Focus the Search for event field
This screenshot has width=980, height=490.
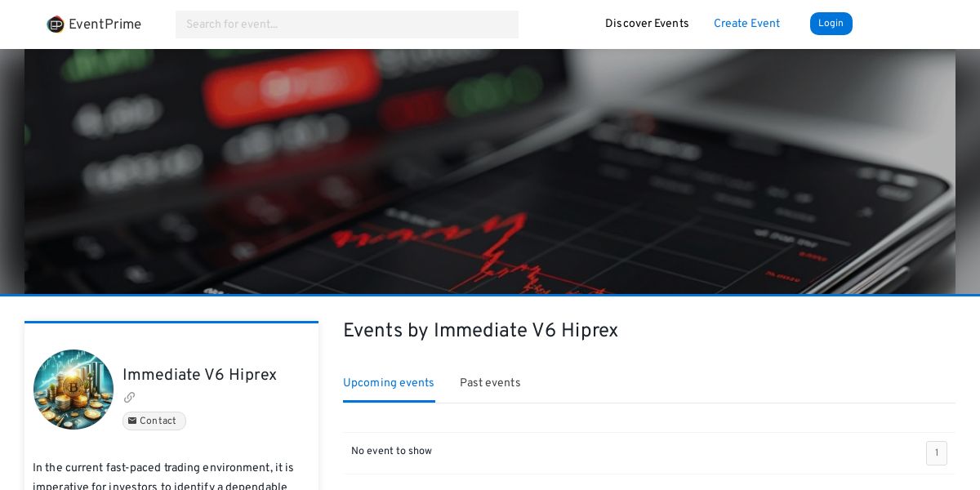click(x=347, y=24)
